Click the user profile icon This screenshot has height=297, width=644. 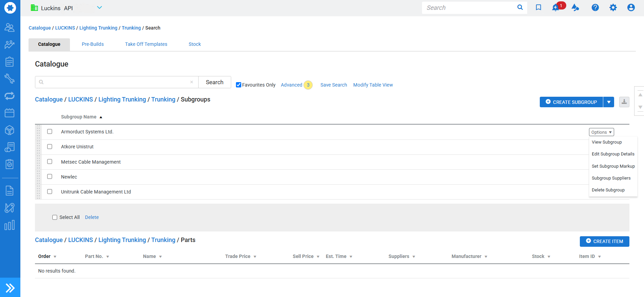pos(631,7)
